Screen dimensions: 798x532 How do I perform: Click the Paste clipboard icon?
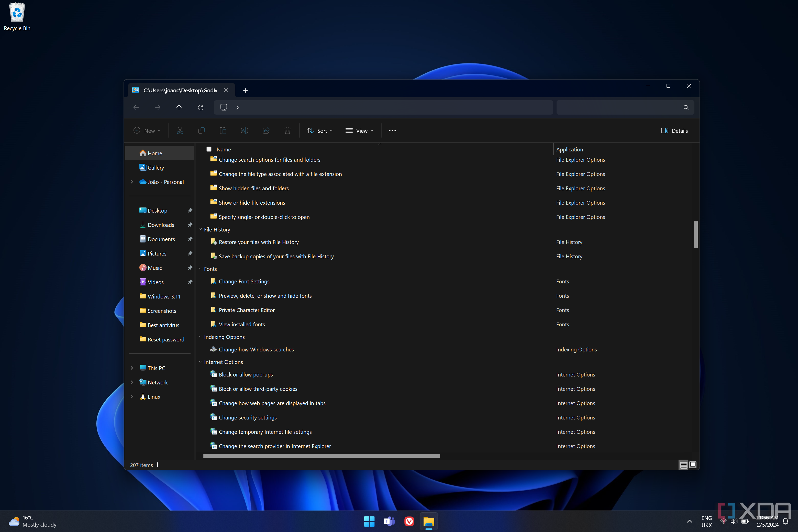click(x=223, y=131)
